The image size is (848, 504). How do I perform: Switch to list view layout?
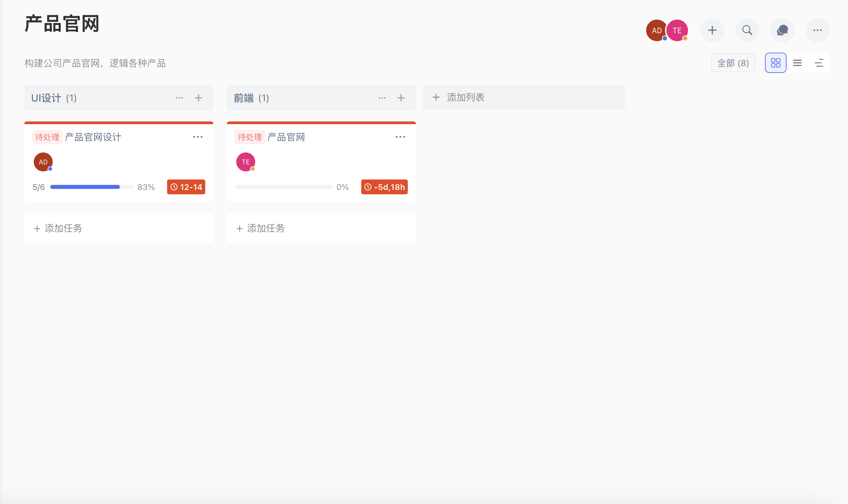797,63
